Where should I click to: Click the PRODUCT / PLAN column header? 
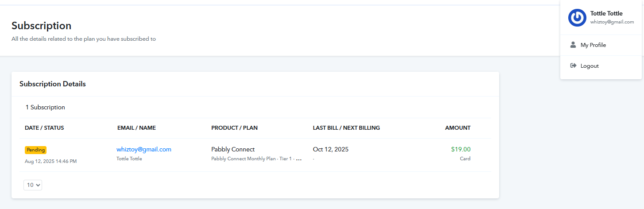[234, 128]
